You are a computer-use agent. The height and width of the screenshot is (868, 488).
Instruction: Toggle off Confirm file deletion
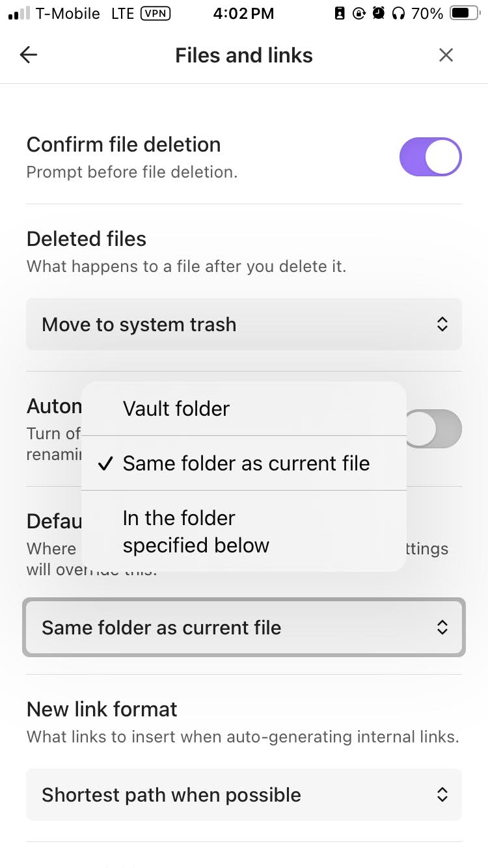[430, 157]
